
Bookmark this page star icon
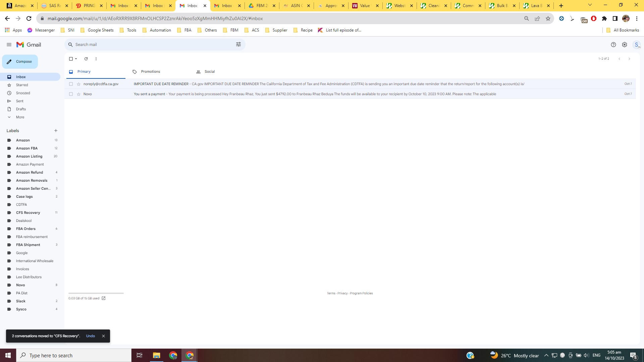click(548, 18)
